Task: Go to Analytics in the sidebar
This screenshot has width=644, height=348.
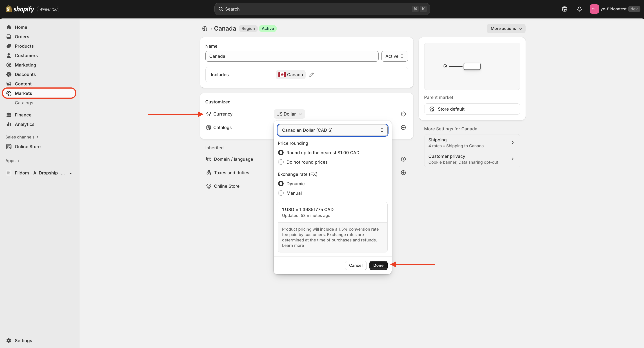Action: [x=24, y=124]
